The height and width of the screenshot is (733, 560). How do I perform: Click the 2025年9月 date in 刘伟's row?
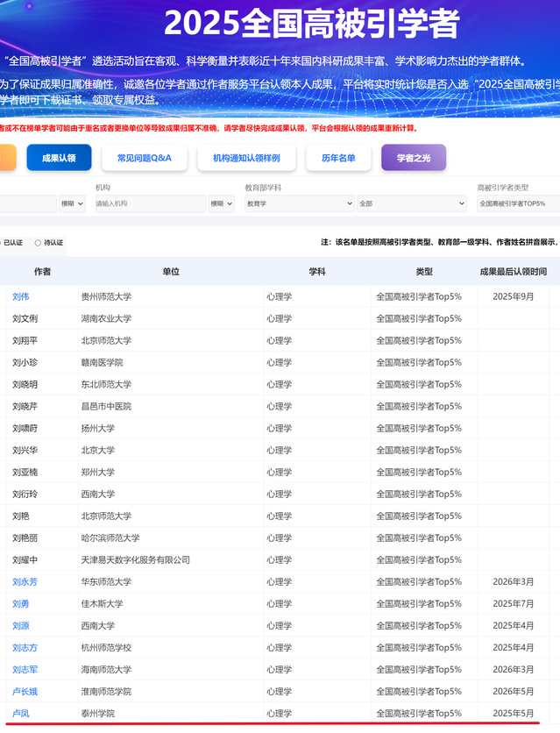click(x=514, y=296)
